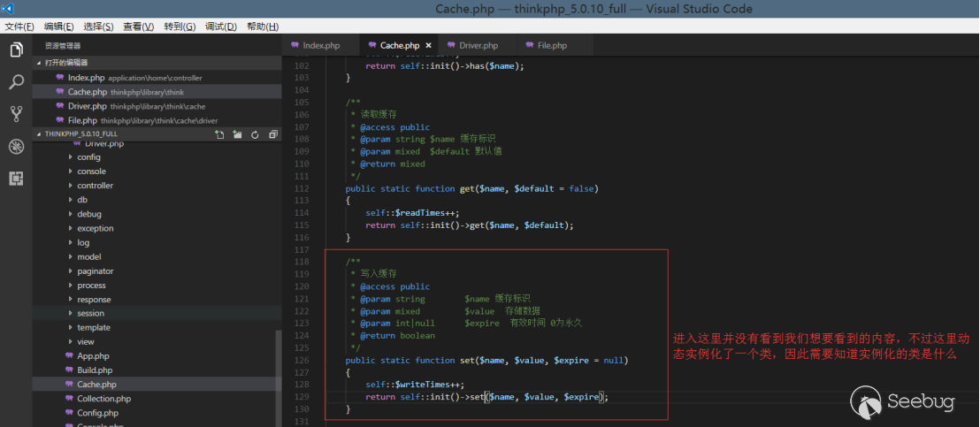This screenshot has height=427, width=980.
Task: Open the Debug view in activity bar
Action: click(16, 147)
